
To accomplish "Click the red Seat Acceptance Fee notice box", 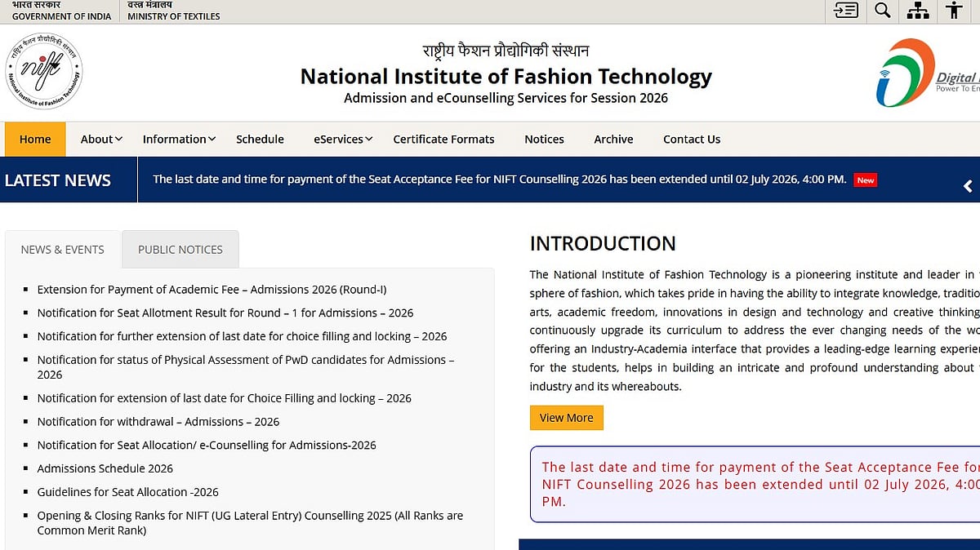I will tap(755, 484).
